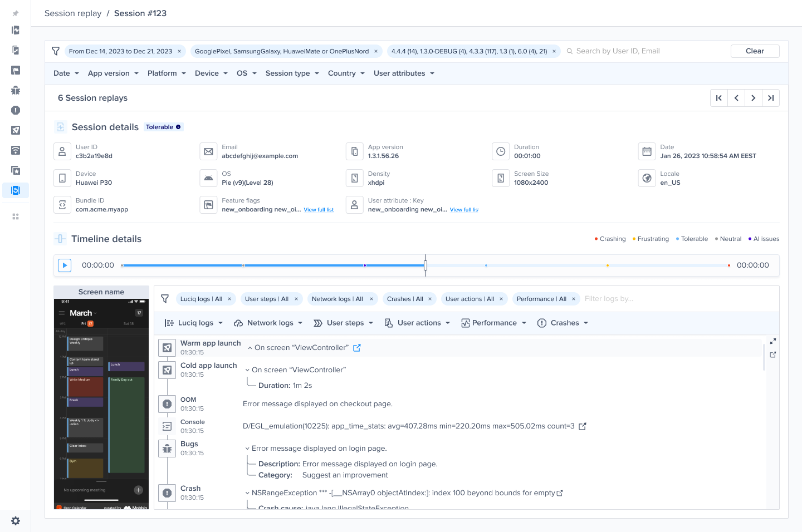Screen dimensions: 802x532
Task: Click the red crashing marker on timeline
Action: click(x=729, y=265)
